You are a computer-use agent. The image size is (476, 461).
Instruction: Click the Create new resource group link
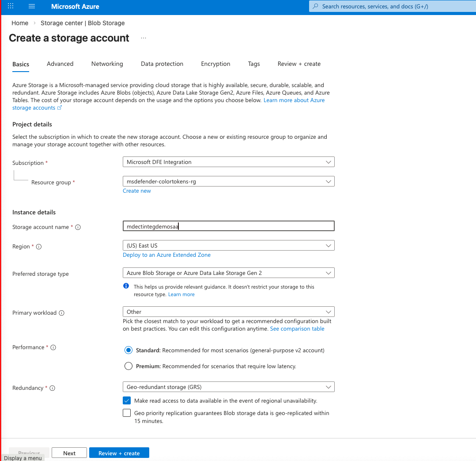[x=137, y=191]
